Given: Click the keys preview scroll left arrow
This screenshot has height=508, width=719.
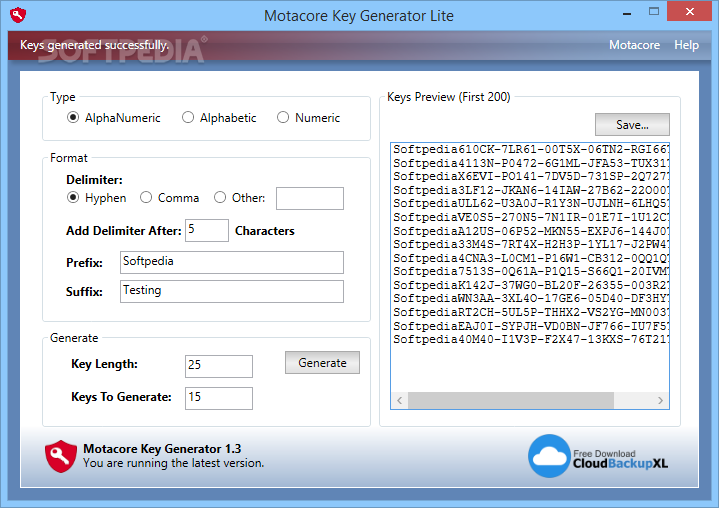Looking at the screenshot, I should pyautogui.click(x=399, y=400).
